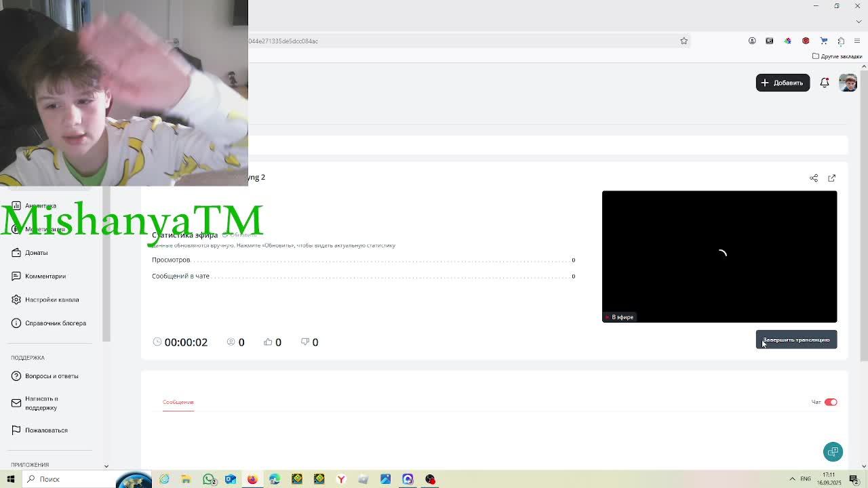Screen dimensions: 868x488
Task: Click Пожаловаться in the sidebar
Action: [x=39, y=430]
